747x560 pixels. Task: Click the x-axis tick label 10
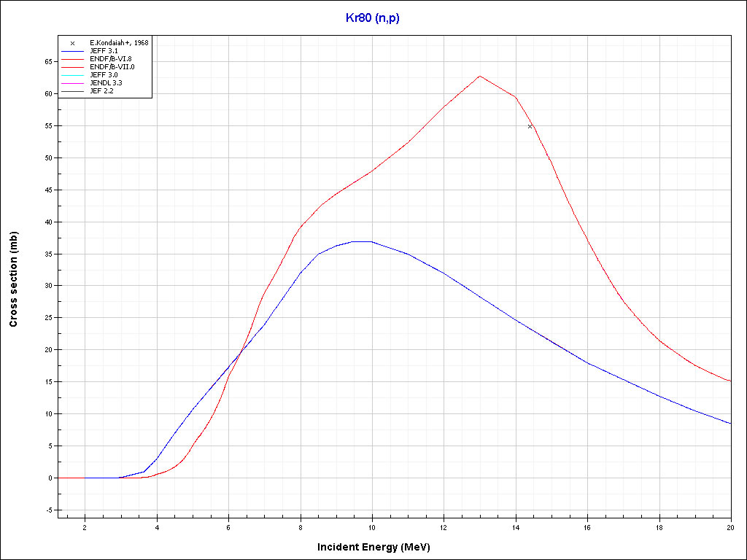(372, 527)
